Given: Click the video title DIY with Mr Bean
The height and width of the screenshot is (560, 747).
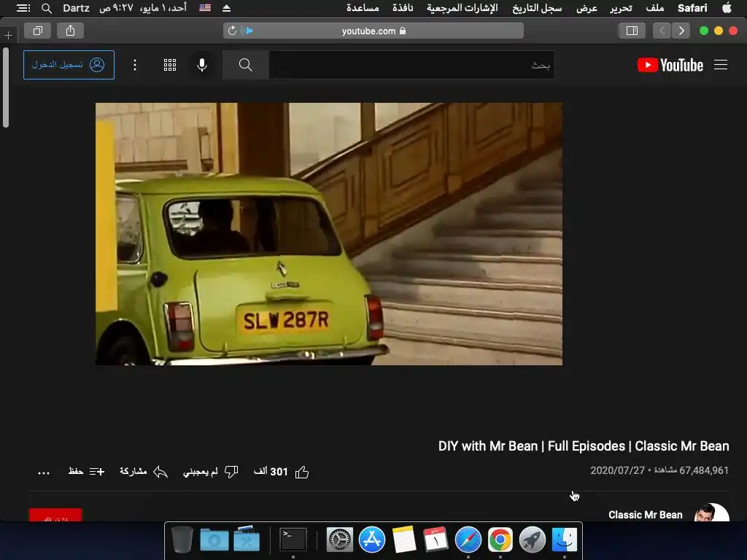Looking at the screenshot, I should (584, 446).
